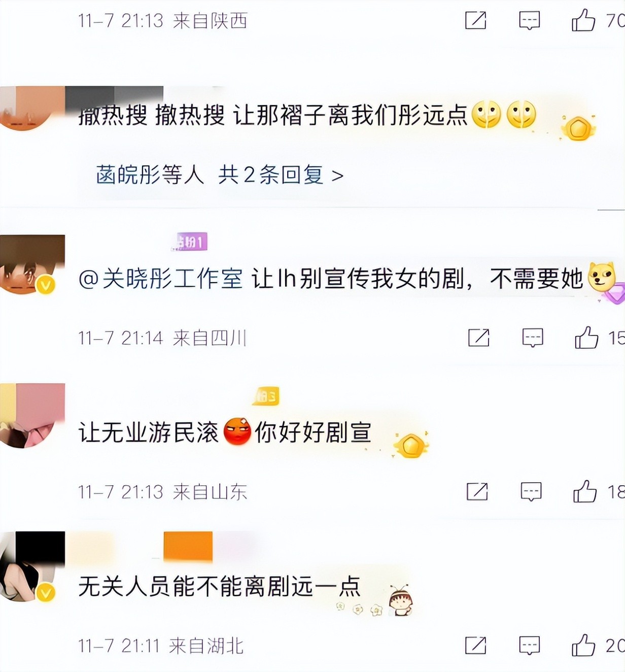Viewport: 625px width, 672px height.
Task: Share the 陕西 comment via repost icon
Action: click(476, 21)
